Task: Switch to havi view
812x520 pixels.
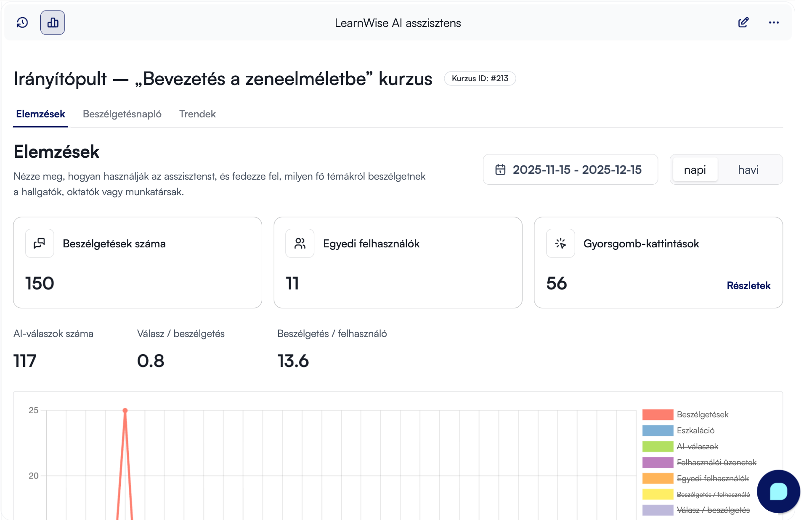Action: coord(748,170)
